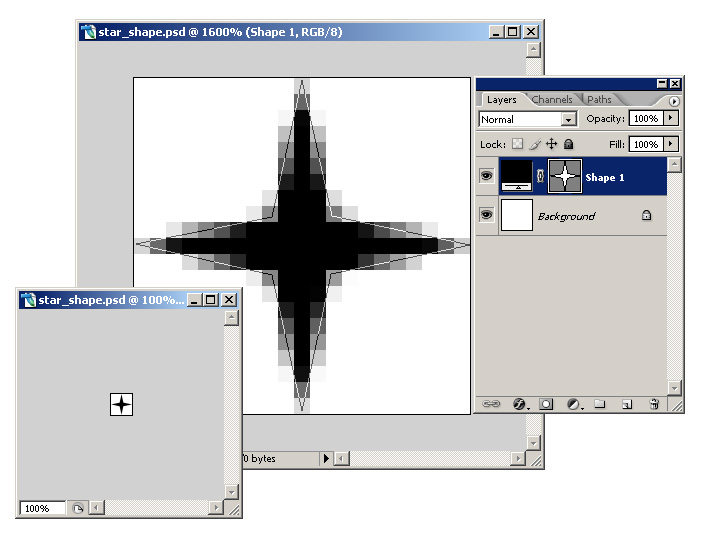The image size is (703, 535).
Task: Click Photoshop document icon in 100% window title
Action: 29,300
